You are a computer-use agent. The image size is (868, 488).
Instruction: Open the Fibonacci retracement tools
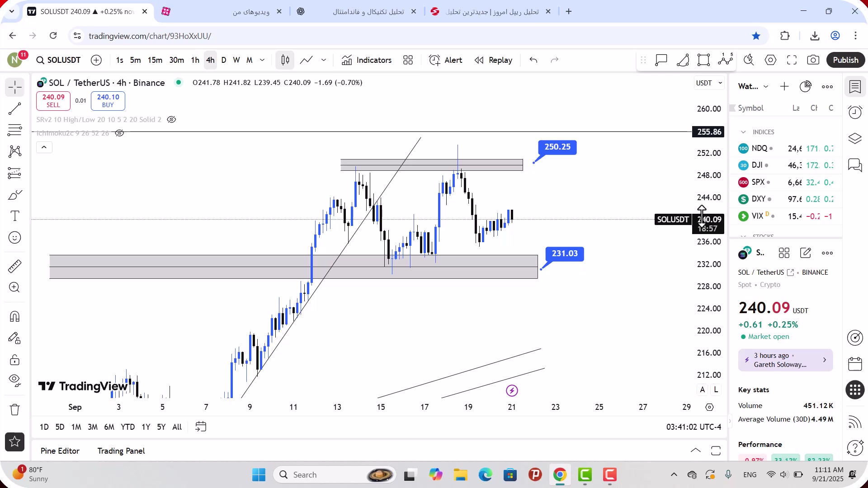coord(15,130)
